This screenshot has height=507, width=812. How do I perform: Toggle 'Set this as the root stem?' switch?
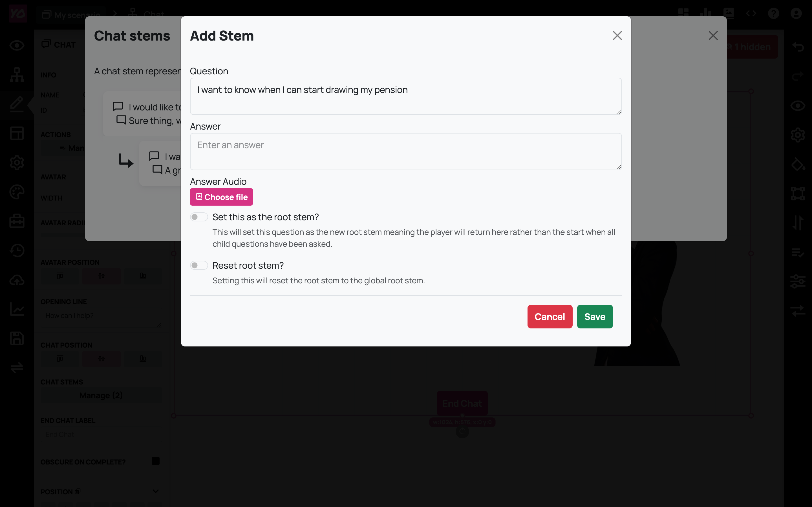coord(199,217)
